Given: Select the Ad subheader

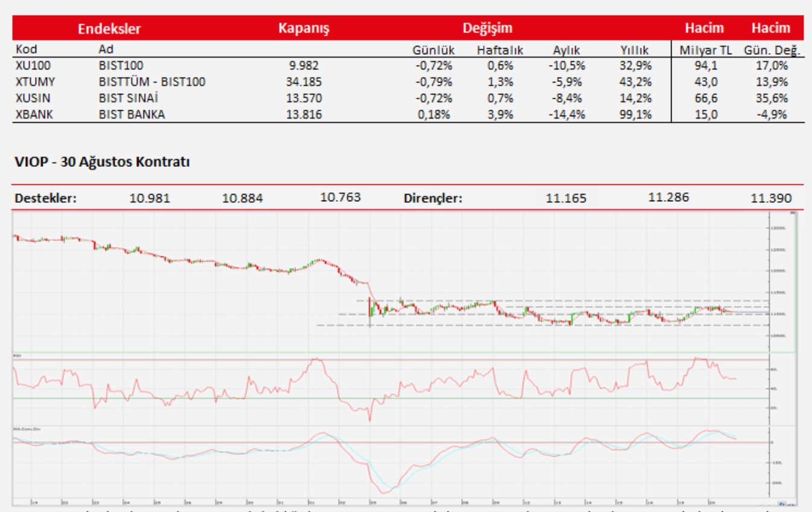Looking at the screenshot, I should [105, 49].
